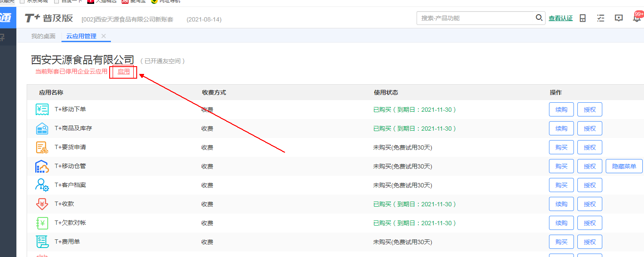Click 授权 for T+欠款对帐
644x257 pixels.
pyautogui.click(x=590, y=223)
